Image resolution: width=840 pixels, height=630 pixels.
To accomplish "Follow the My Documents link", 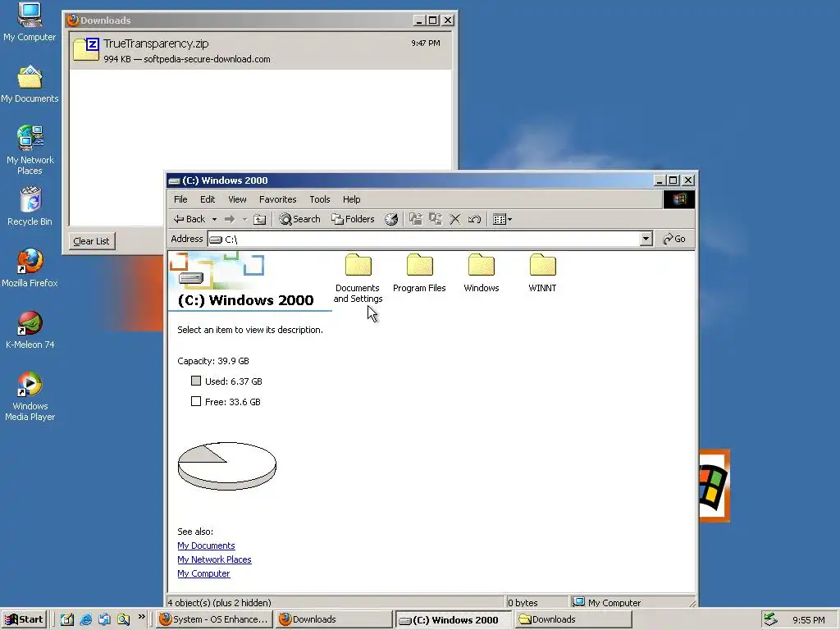I will (x=206, y=546).
